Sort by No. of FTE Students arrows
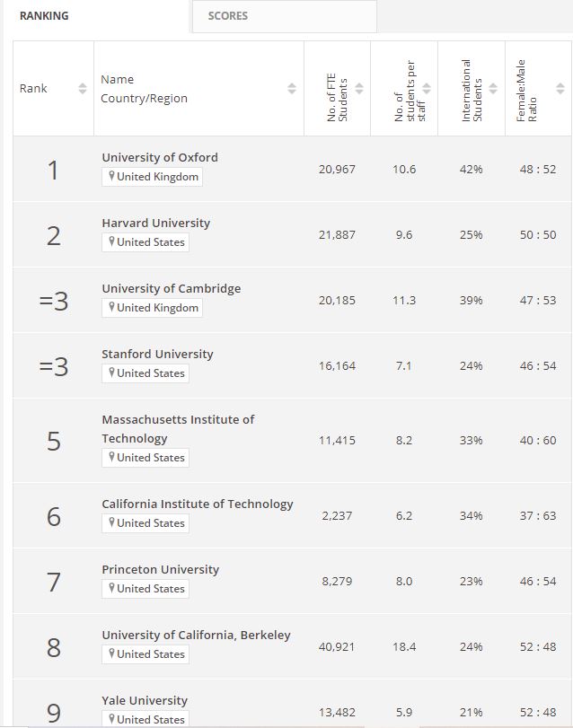 pyautogui.click(x=359, y=89)
